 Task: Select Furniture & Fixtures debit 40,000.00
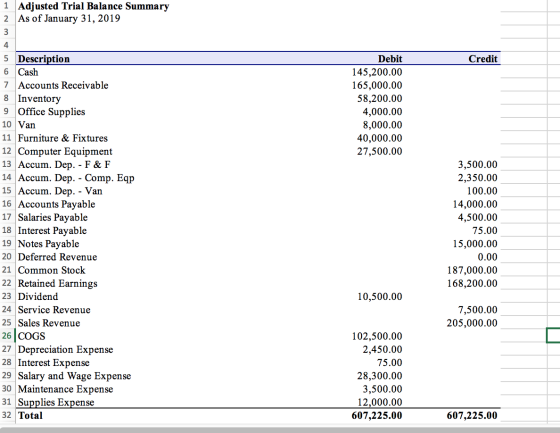point(380,138)
